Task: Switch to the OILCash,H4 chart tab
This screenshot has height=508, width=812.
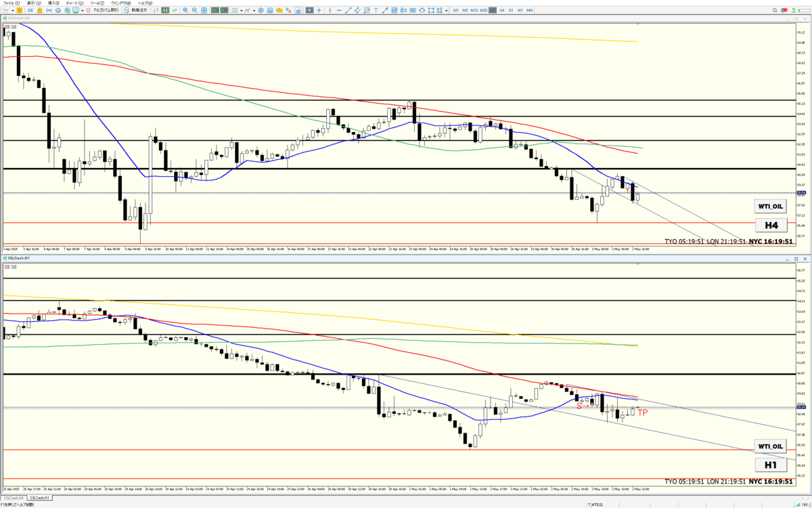Action: pos(12,497)
